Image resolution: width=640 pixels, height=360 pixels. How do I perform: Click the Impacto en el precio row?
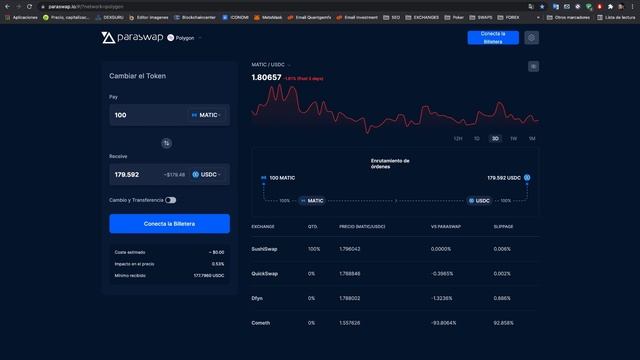pos(169,264)
